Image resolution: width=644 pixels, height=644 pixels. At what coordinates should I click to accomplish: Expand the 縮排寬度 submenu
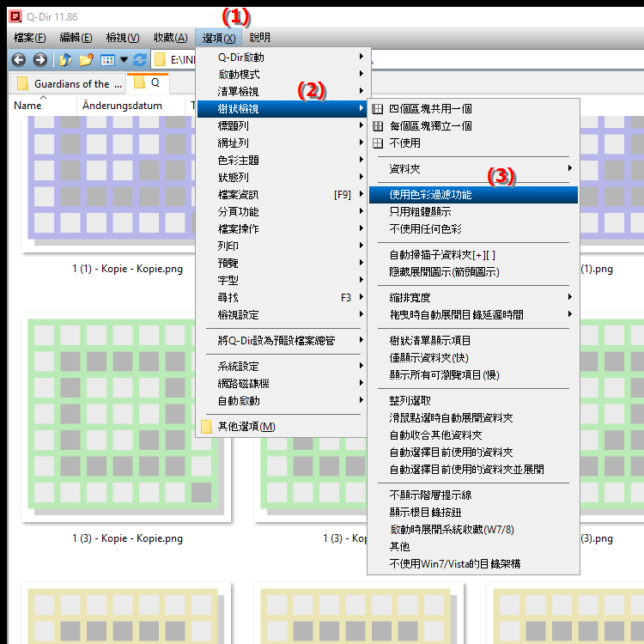click(x=473, y=298)
